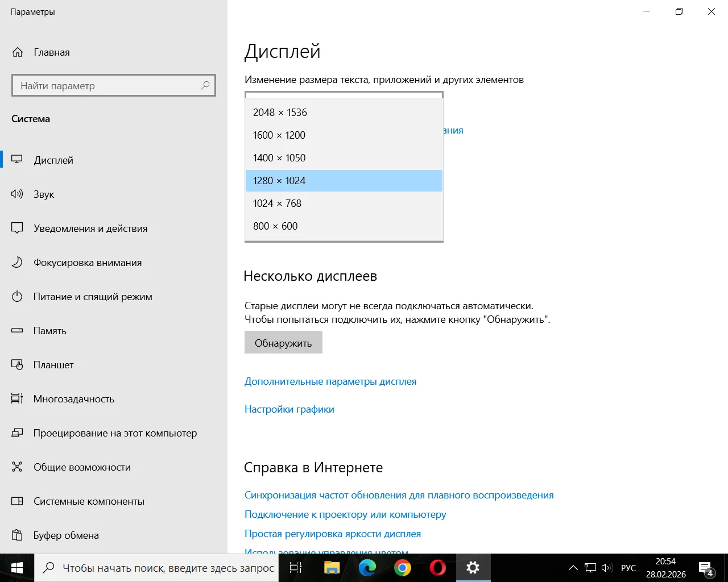Open Звук via its speaker icon
The height and width of the screenshot is (582, 728).
tap(17, 194)
